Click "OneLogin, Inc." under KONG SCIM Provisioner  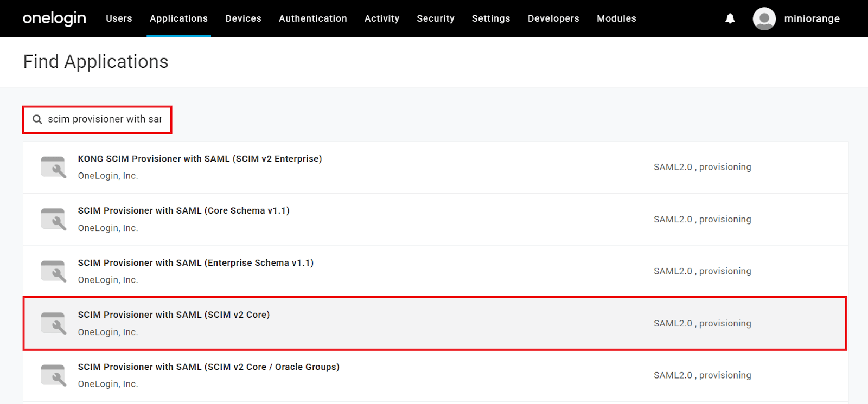click(108, 176)
